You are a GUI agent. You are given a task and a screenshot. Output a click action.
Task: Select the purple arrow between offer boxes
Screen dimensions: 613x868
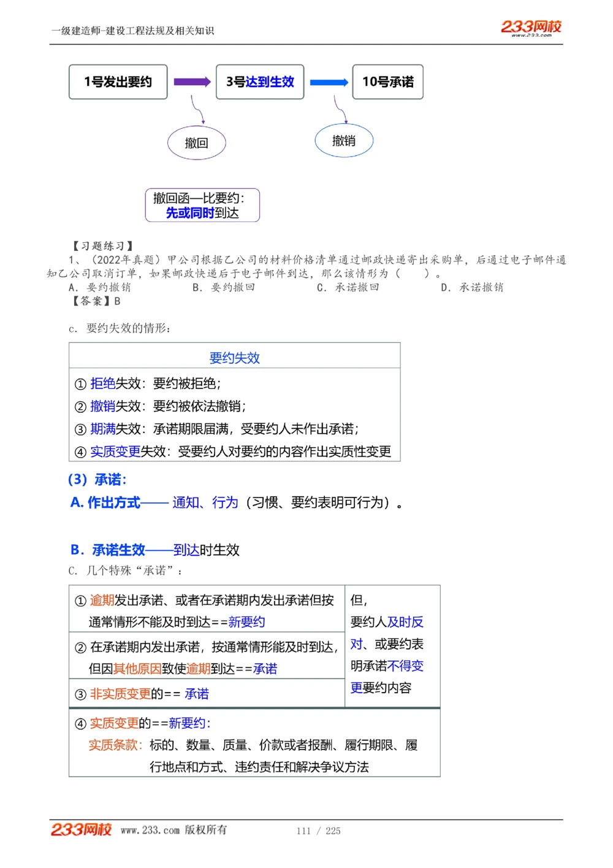pyautogui.click(x=191, y=80)
